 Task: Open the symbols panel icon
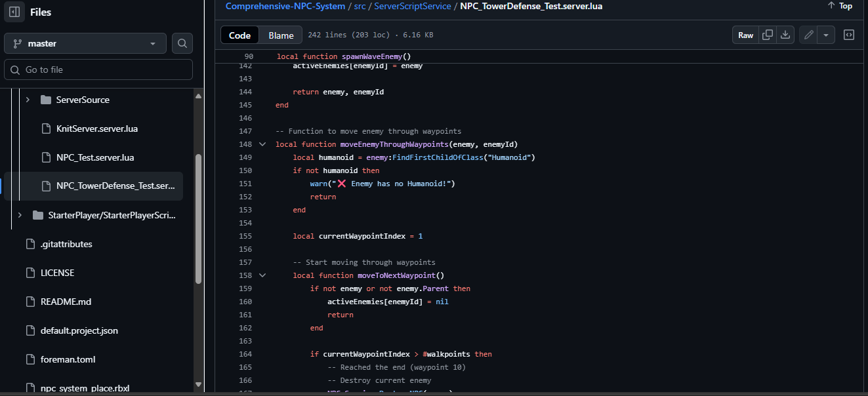coord(848,35)
